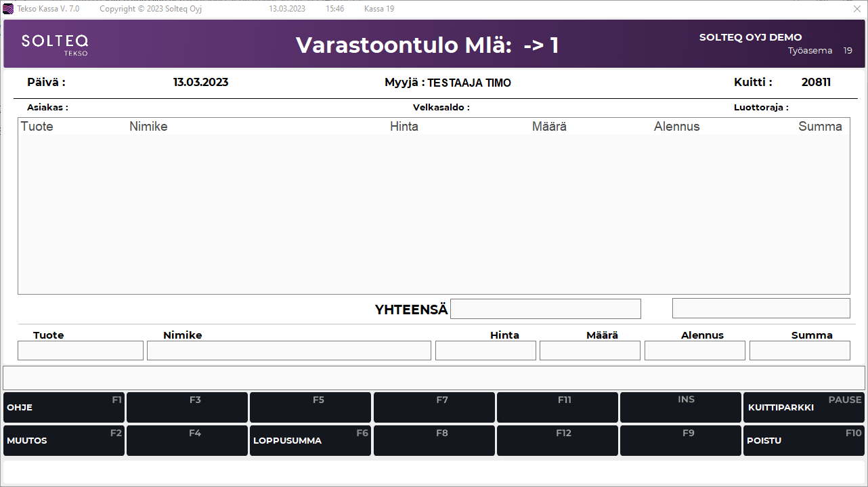Viewport: 868px width, 487px height.
Task: Click the INS function key button
Action: 680,407
